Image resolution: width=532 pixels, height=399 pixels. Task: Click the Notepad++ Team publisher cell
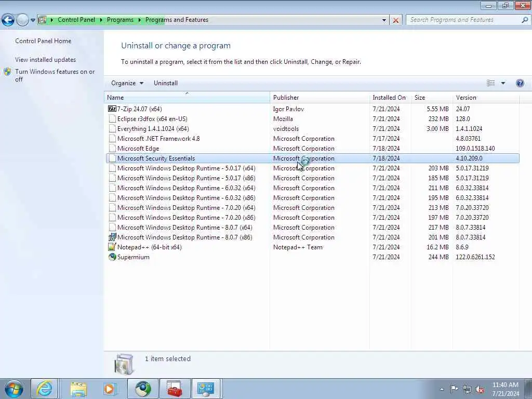tap(298, 247)
